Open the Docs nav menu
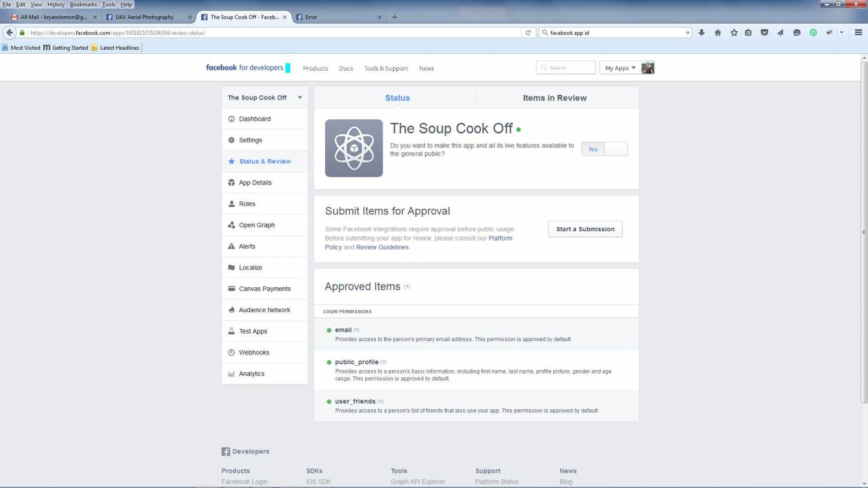Screen dimensions: 868x488 point(346,69)
